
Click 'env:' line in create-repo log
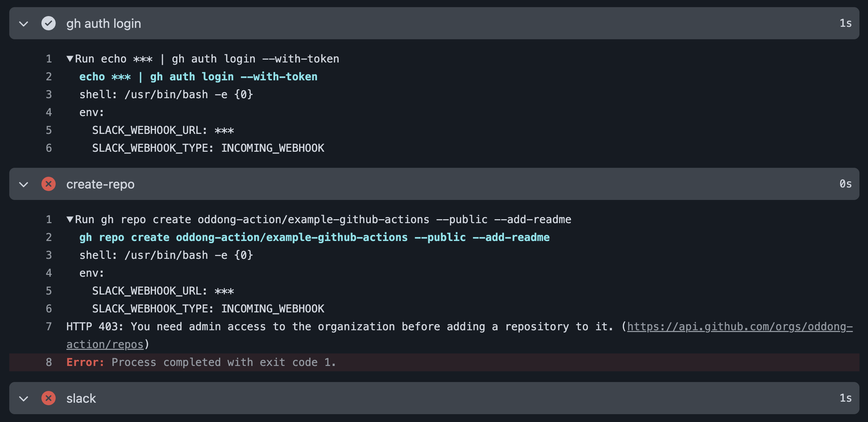[92, 273]
